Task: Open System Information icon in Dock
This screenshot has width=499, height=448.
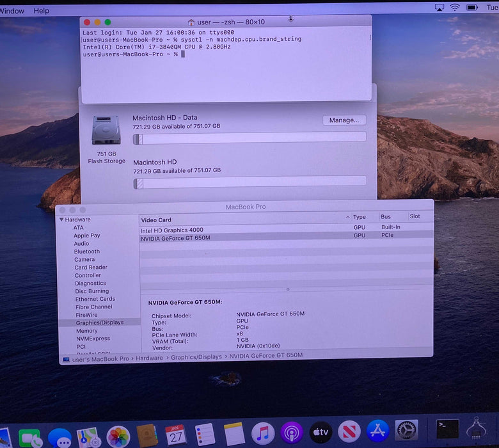Action: [476, 428]
